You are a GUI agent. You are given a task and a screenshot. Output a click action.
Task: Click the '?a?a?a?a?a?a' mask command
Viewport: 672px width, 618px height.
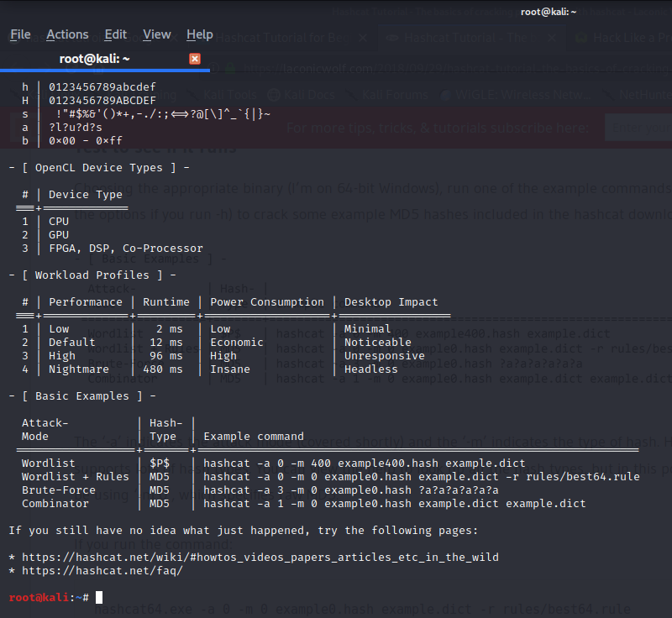point(350,490)
